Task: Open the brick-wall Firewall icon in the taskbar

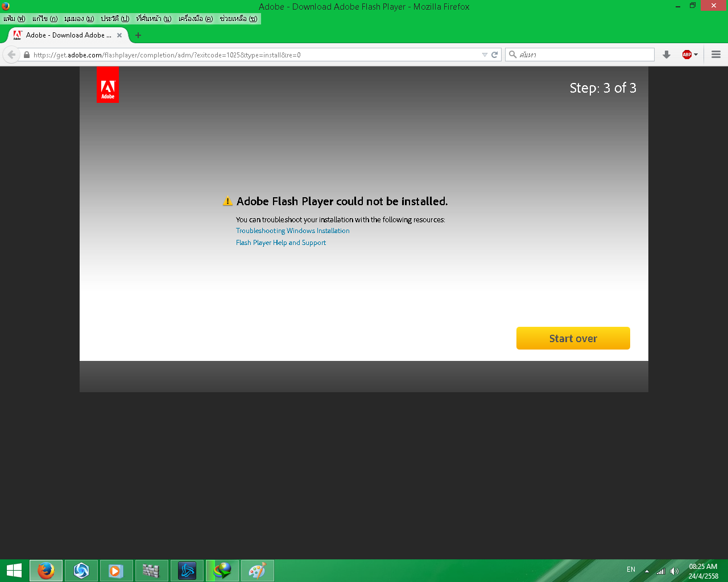Action: click(152, 571)
